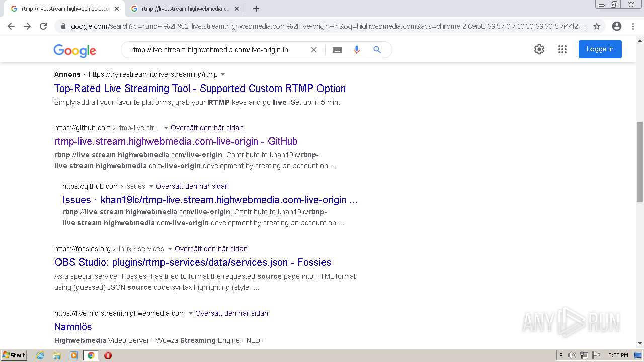Reload the page with the refresh icon
This screenshot has height=362, width=644.
(x=43, y=26)
